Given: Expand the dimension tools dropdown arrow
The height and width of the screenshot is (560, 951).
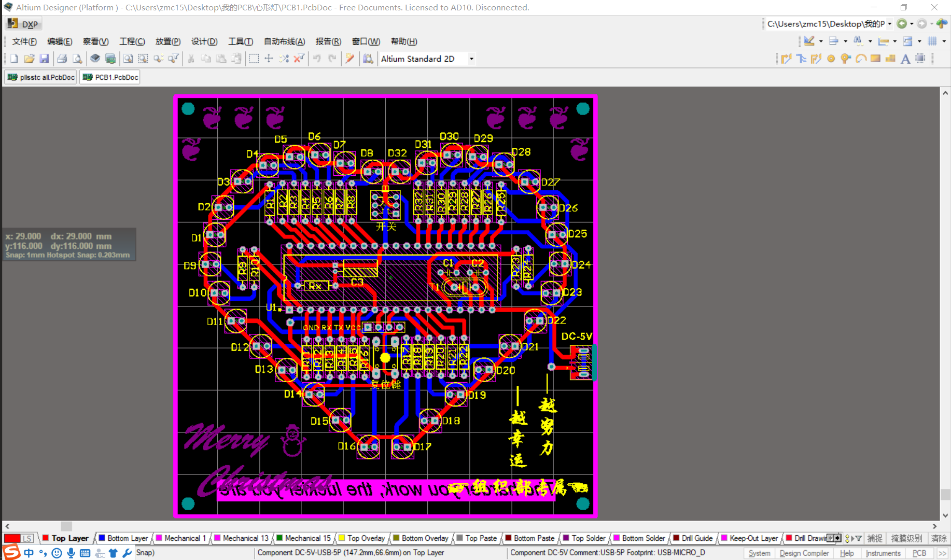Looking at the screenshot, I should click(895, 41).
